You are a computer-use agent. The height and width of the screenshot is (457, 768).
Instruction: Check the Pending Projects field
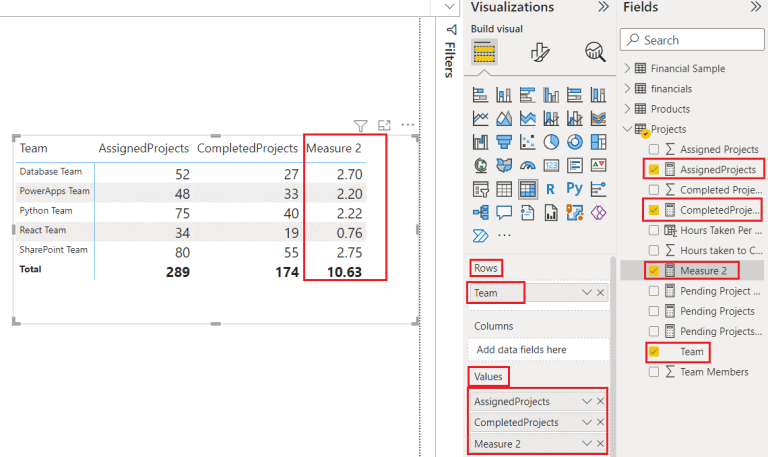coord(653,311)
